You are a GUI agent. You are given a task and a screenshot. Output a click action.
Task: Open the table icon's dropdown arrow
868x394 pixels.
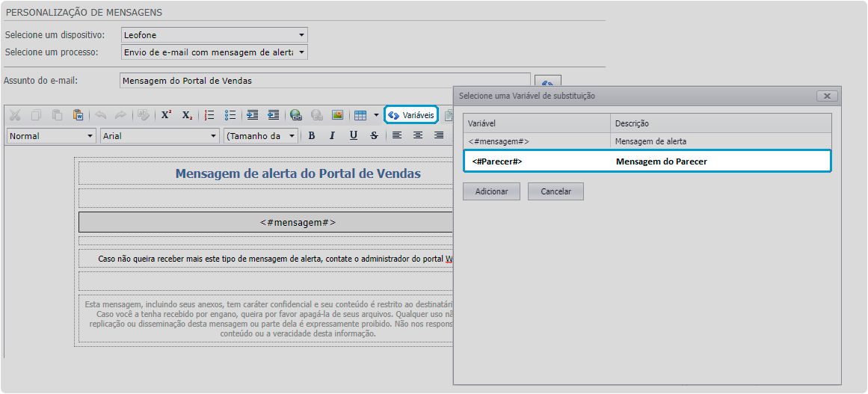(x=376, y=115)
